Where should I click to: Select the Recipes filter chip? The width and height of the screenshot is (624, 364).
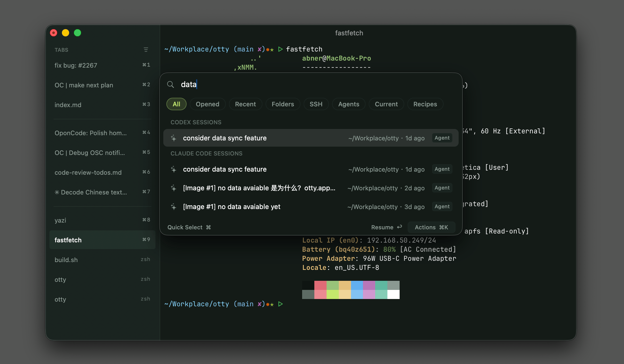coord(425,104)
